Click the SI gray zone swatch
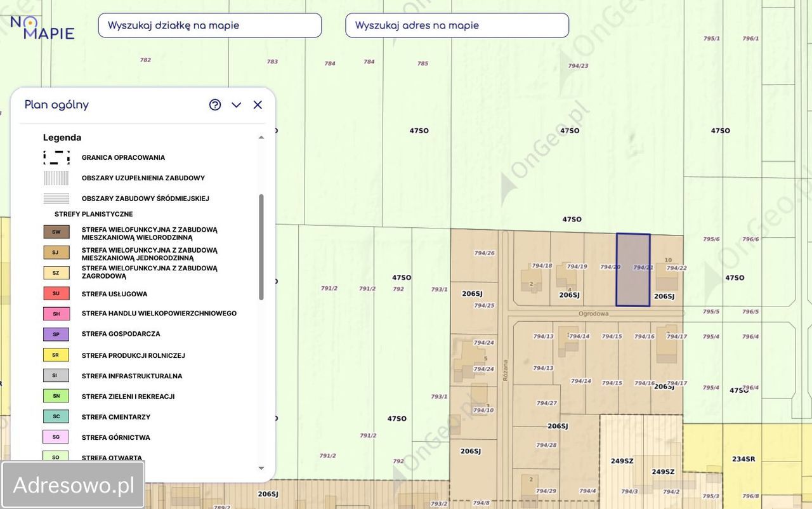Image resolution: width=812 pixels, height=509 pixels. [56, 375]
